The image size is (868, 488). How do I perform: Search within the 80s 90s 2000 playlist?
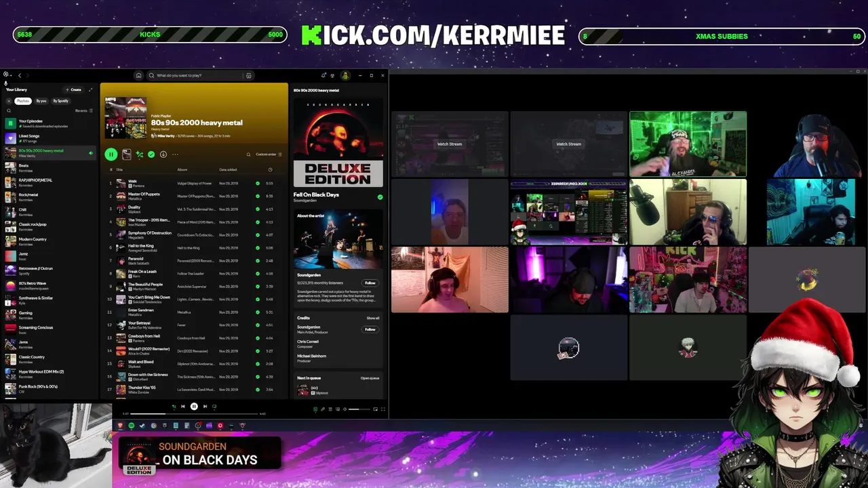pyautogui.click(x=248, y=155)
